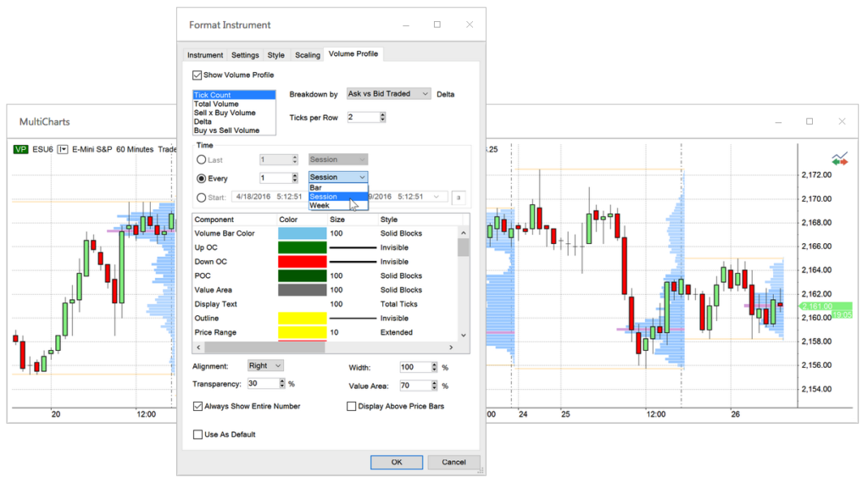Uncheck Show Volume Profile
The width and height of the screenshot is (868, 483).
click(198, 75)
